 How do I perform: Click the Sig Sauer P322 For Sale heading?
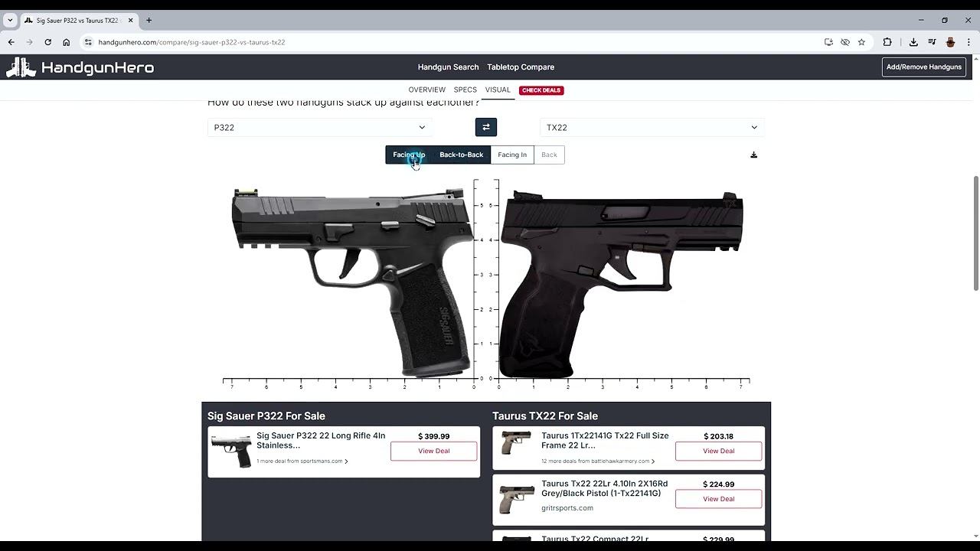pos(266,416)
